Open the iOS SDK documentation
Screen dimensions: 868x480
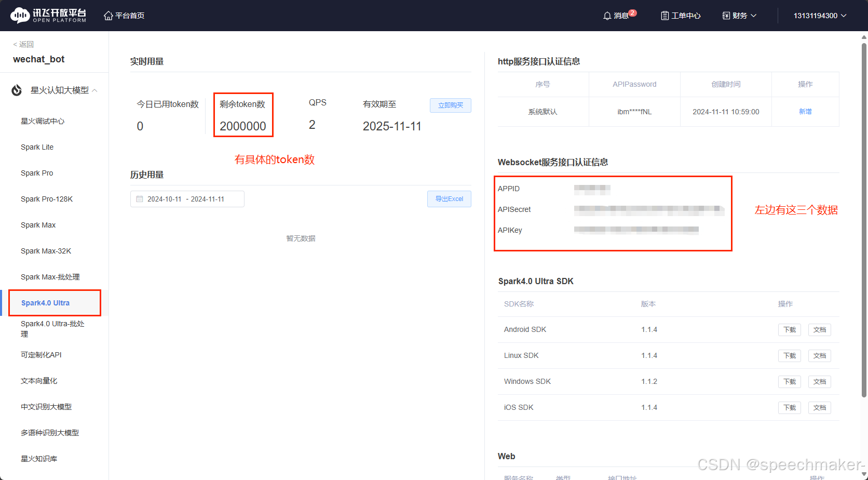coord(820,408)
